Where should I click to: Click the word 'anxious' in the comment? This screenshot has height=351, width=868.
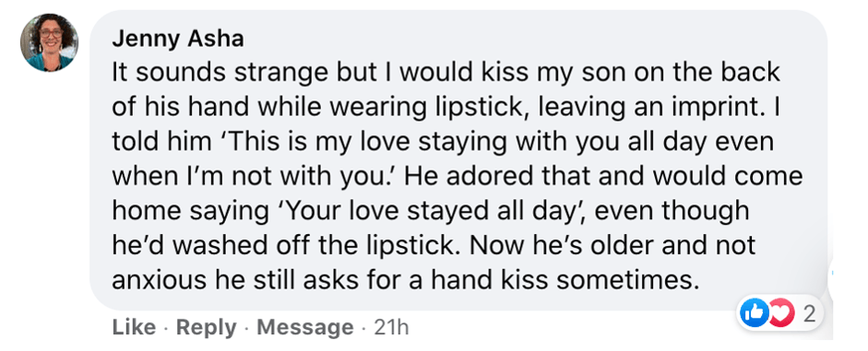click(x=148, y=283)
